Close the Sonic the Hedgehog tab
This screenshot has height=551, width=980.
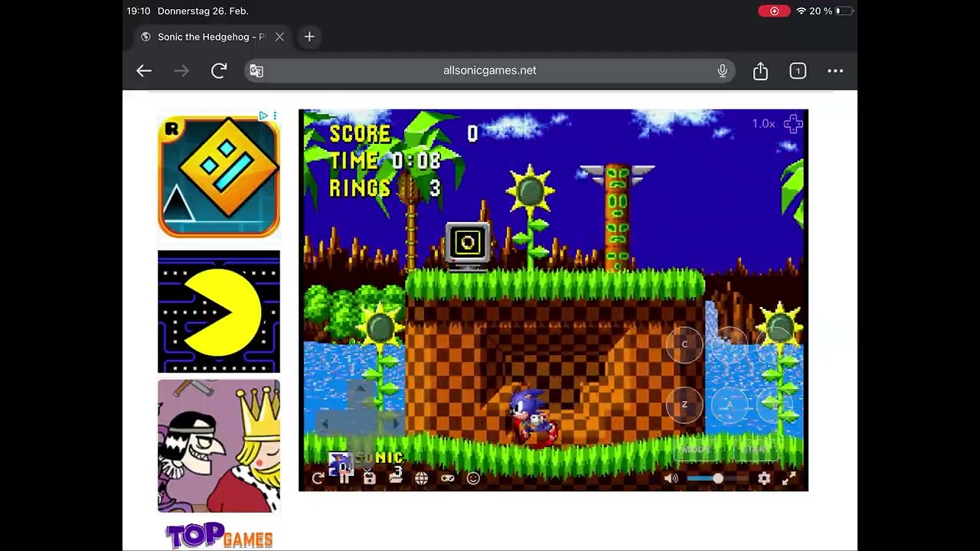(x=279, y=37)
